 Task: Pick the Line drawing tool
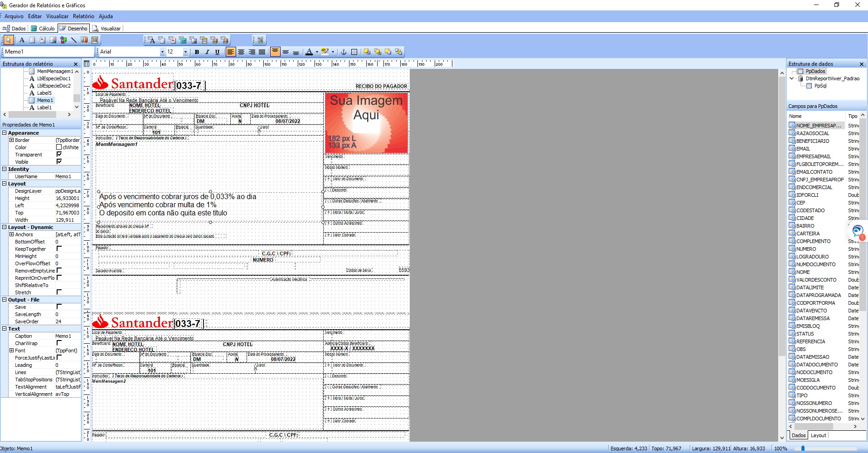74,40
